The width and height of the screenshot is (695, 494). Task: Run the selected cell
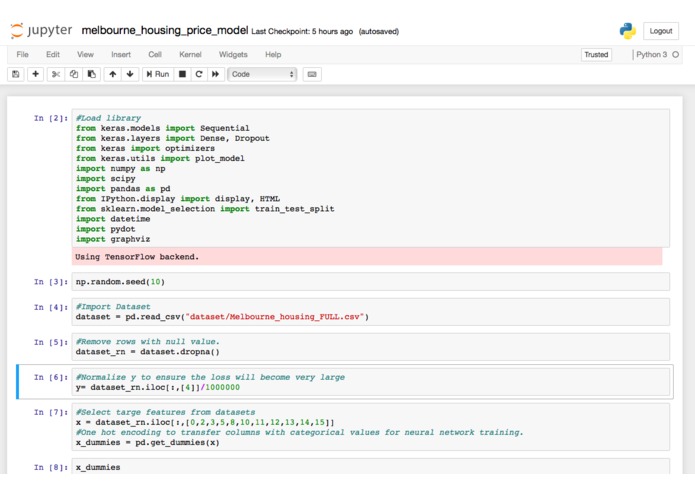point(158,74)
